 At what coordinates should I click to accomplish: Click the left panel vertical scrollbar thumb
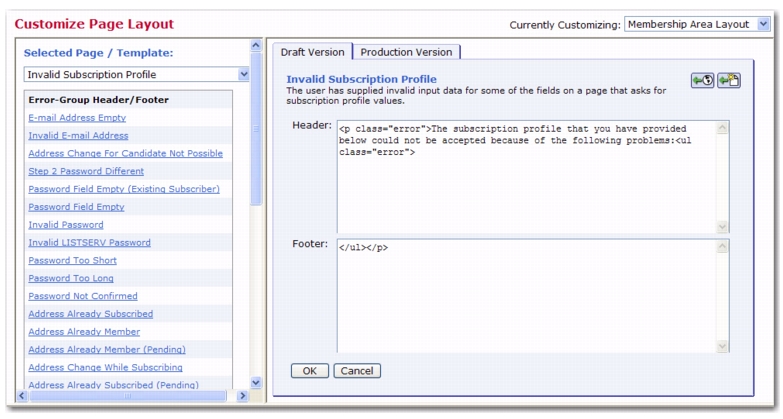(256, 128)
